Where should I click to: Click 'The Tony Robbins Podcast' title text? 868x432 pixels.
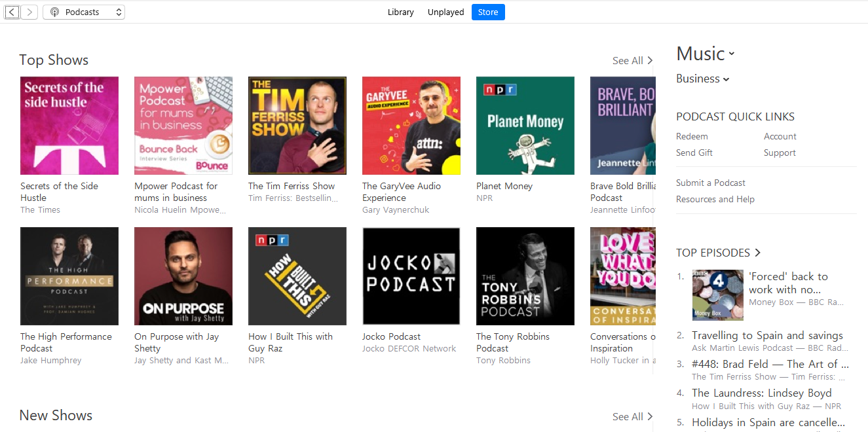click(x=513, y=342)
